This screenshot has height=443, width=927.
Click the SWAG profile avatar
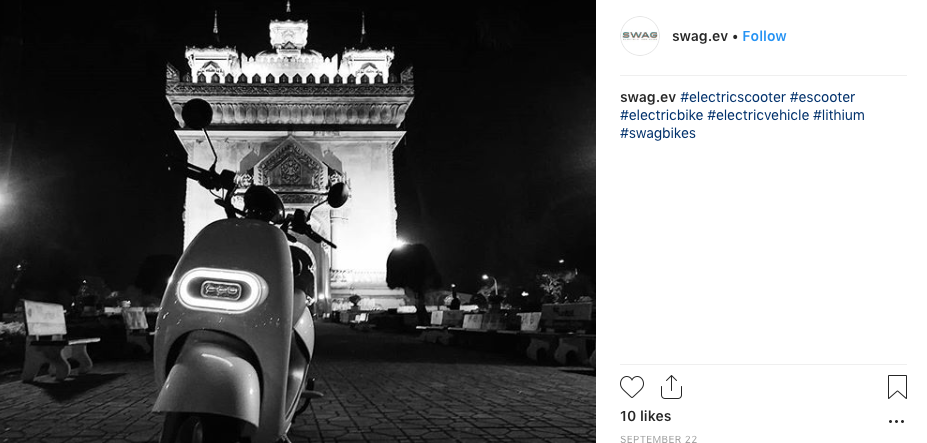(x=640, y=36)
